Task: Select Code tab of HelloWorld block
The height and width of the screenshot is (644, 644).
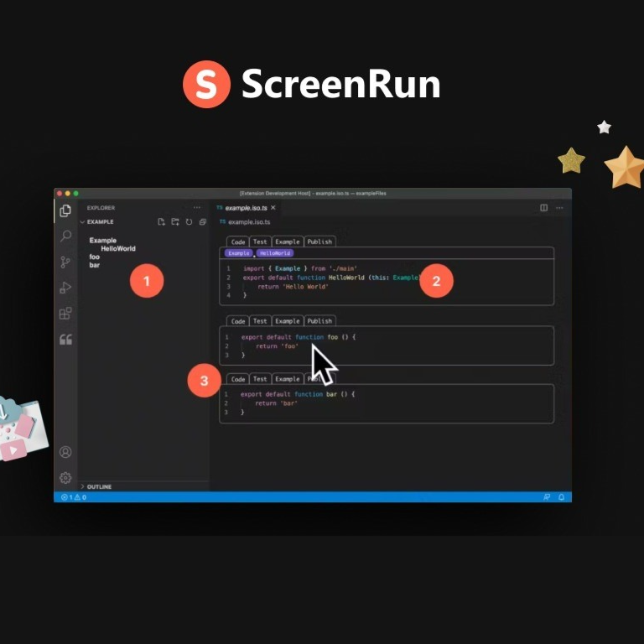Action: click(238, 241)
